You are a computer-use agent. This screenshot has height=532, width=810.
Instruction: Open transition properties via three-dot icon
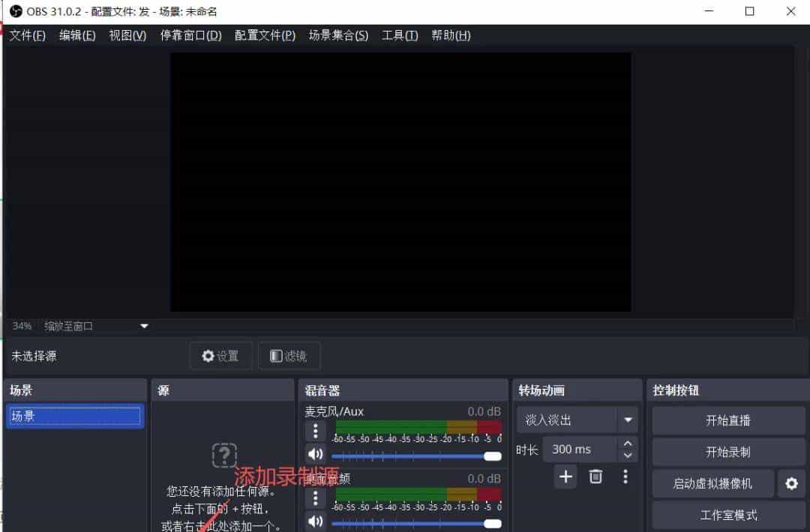point(625,477)
